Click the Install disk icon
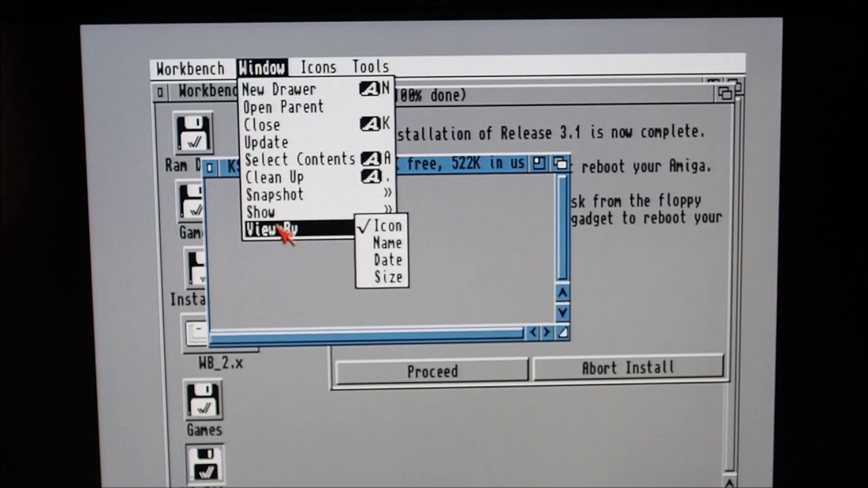Screen dimensions: 868x488 pos(195,269)
